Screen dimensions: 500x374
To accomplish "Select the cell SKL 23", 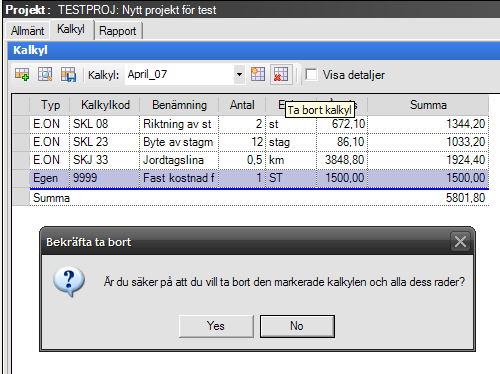I will (105, 142).
